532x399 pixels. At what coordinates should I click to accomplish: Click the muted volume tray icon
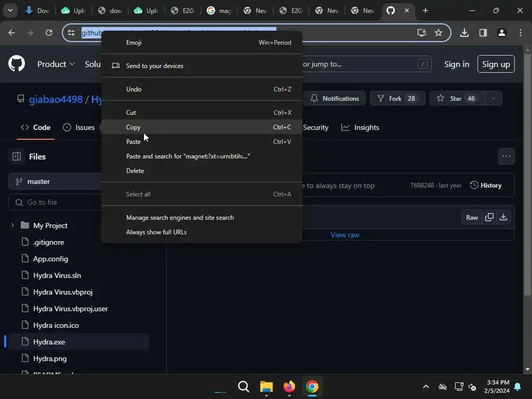coord(472,387)
